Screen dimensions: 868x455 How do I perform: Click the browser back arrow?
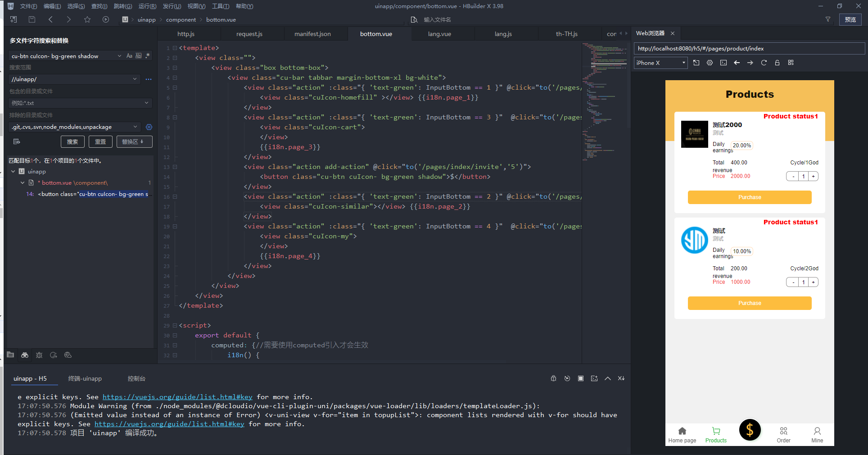pyautogui.click(x=737, y=63)
